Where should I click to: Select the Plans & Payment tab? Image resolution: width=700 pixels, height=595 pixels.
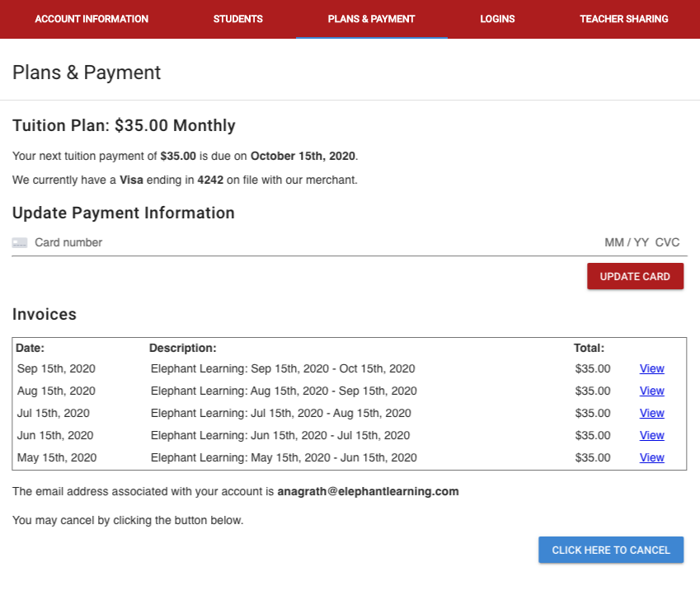371,19
